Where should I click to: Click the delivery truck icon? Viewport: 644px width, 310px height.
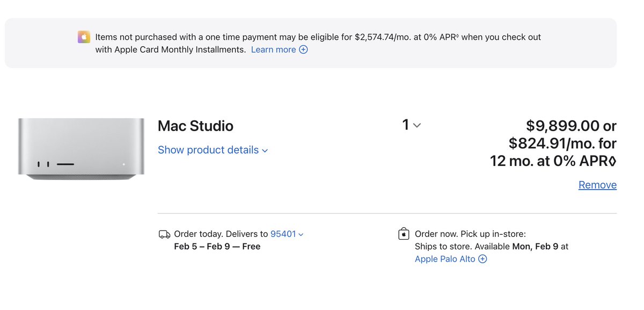pyautogui.click(x=164, y=234)
